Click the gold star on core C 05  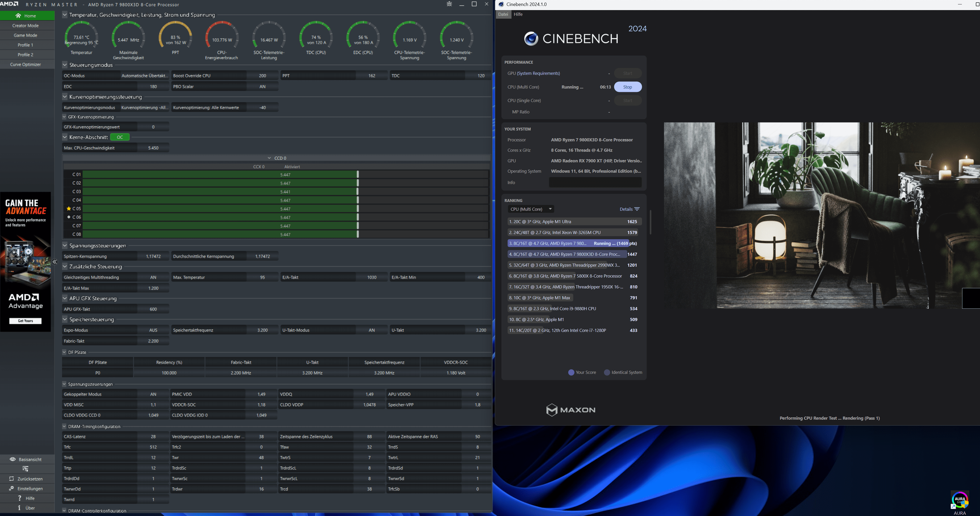[69, 208]
